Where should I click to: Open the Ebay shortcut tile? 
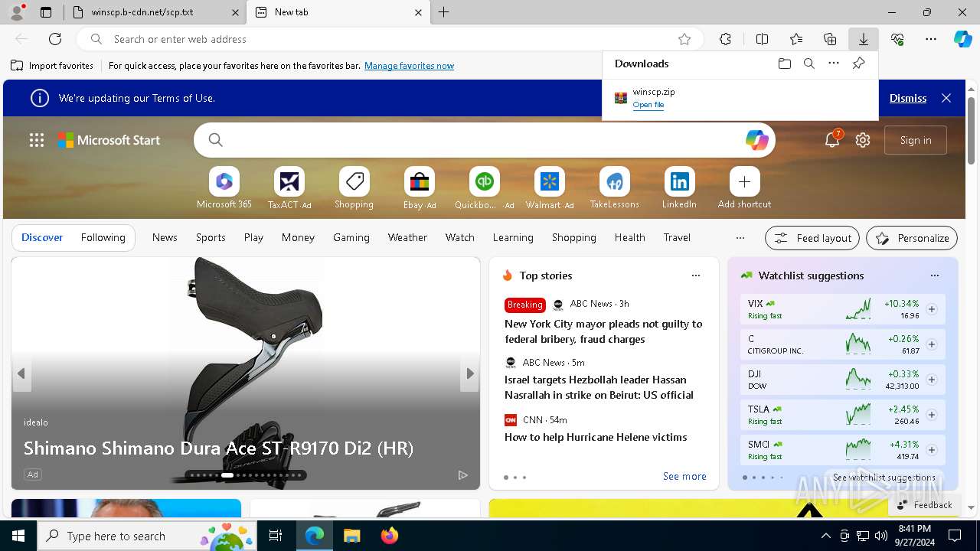(420, 187)
